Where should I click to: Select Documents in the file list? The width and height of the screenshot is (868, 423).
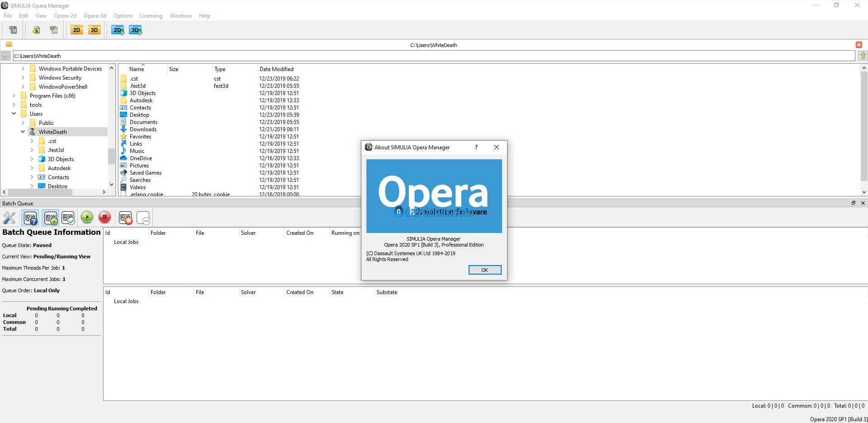pyautogui.click(x=143, y=122)
